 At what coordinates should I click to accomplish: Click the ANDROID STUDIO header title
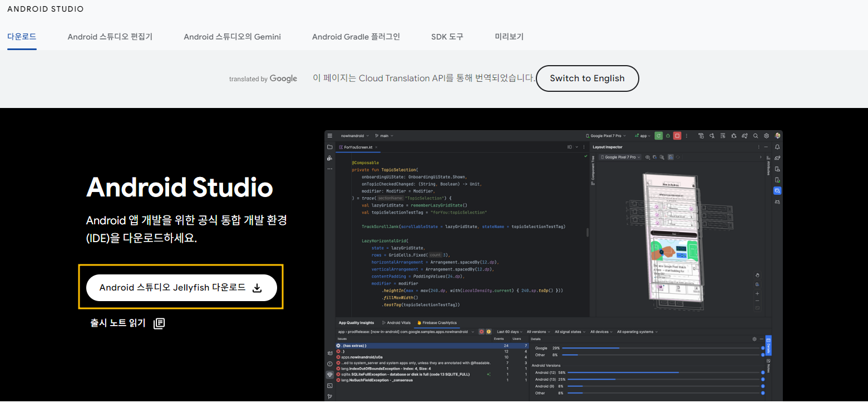point(46,9)
